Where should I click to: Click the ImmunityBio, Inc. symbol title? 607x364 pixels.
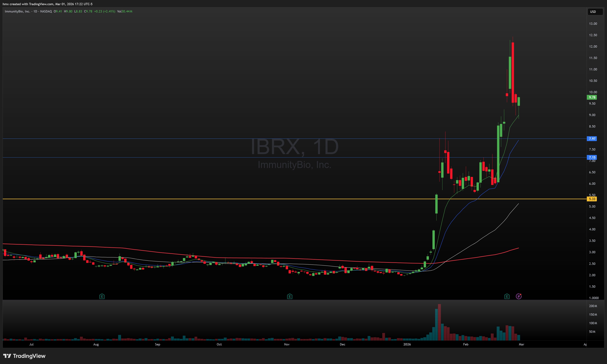(x=17, y=11)
